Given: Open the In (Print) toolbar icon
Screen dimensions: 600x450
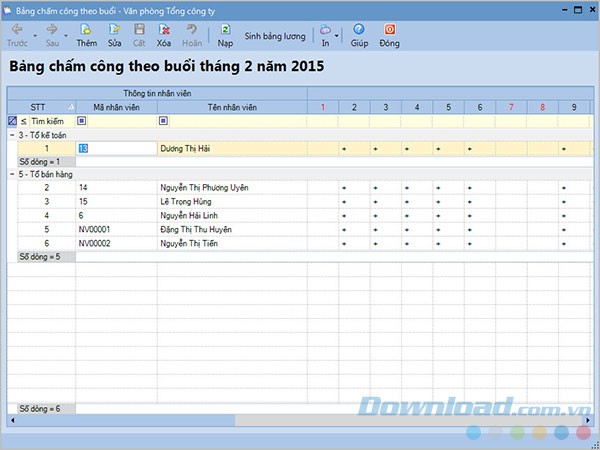Looking at the screenshot, I should tap(325, 29).
